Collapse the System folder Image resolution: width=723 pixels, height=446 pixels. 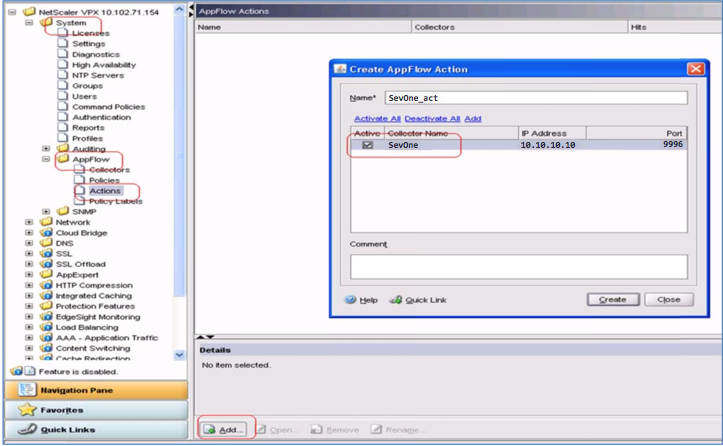(x=29, y=22)
